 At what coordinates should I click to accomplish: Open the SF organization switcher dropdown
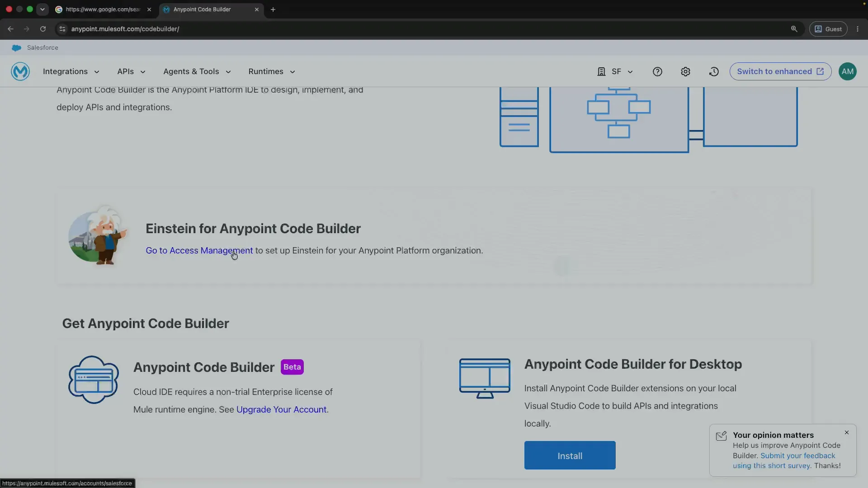[615, 71]
